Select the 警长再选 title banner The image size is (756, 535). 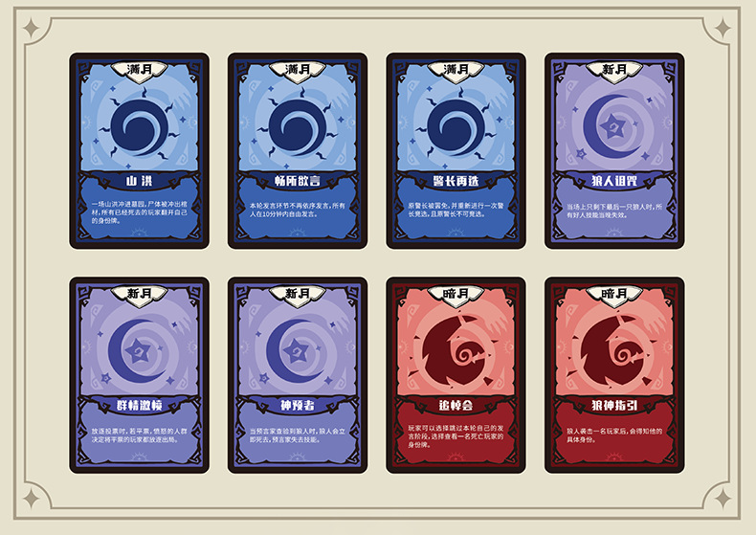(x=456, y=181)
